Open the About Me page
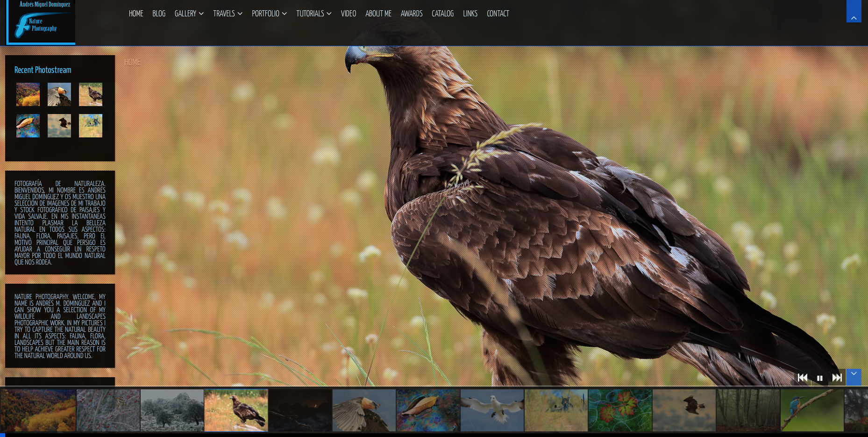This screenshot has width=868, height=437. coord(378,14)
